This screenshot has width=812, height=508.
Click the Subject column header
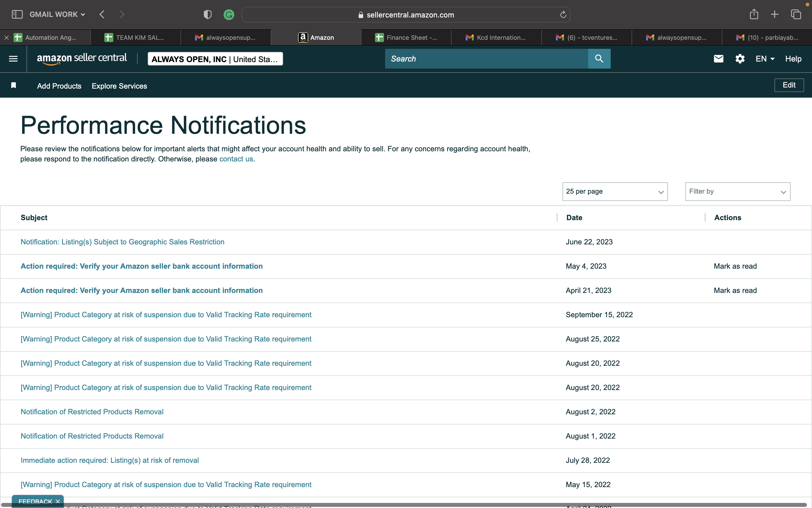(x=34, y=217)
